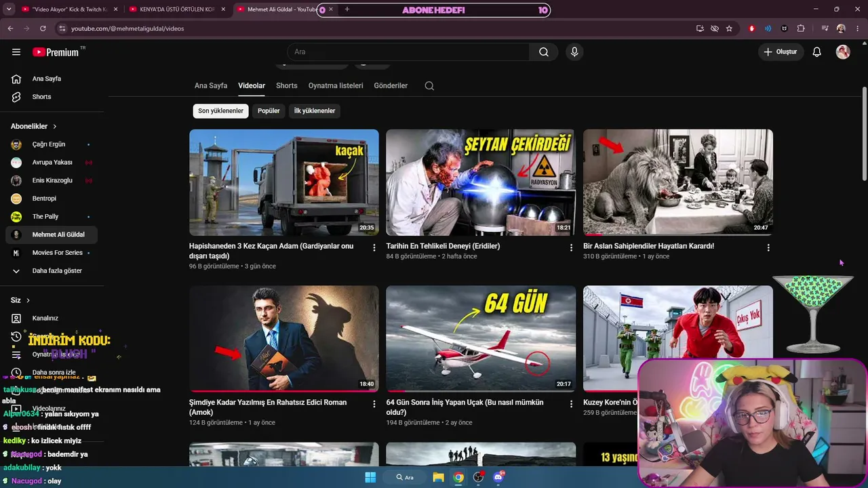This screenshot has width=868, height=488.
Task: Click the browser address bar URL
Action: coord(127,28)
